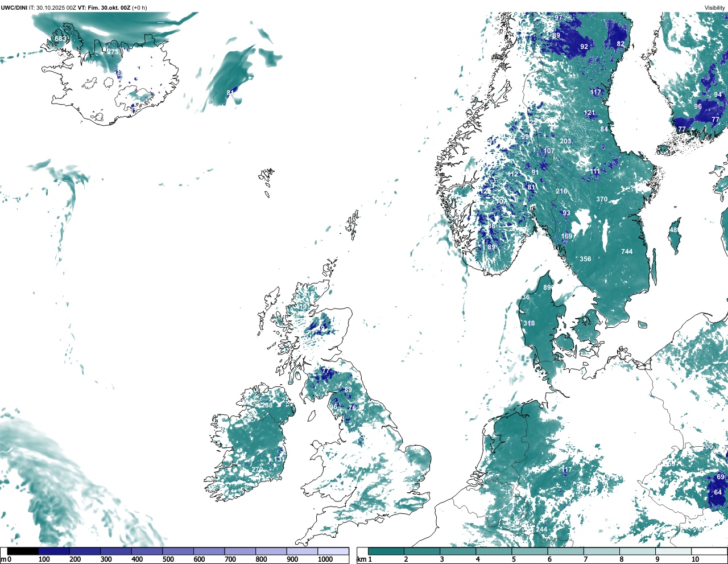Click the '744' visibility value in Sweden
This screenshot has width=728, height=564.
click(627, 252)
